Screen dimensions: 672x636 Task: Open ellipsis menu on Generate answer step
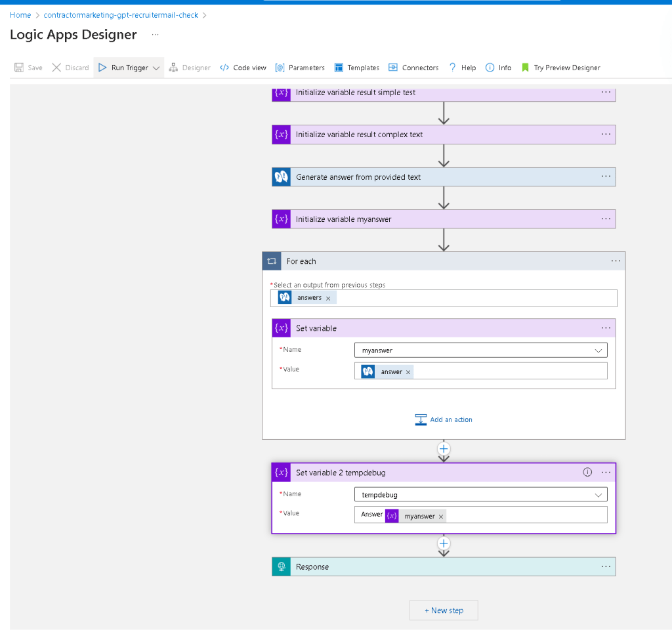(606, 176)
